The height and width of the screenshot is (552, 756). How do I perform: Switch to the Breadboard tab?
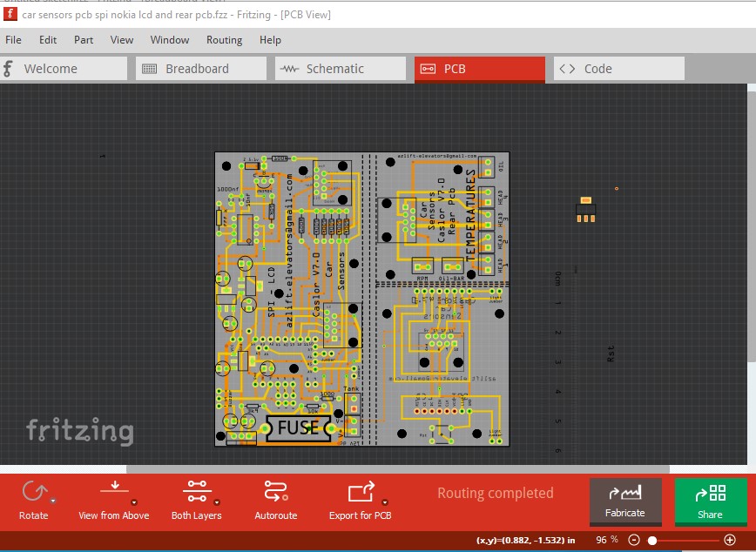[x=201, y=69]
